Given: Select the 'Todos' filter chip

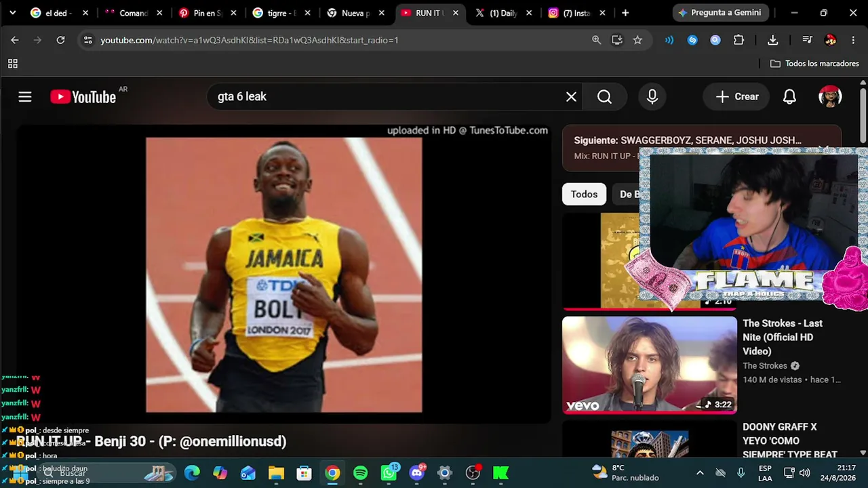Looking at the screenshot, I should click(x=584, y=195).
